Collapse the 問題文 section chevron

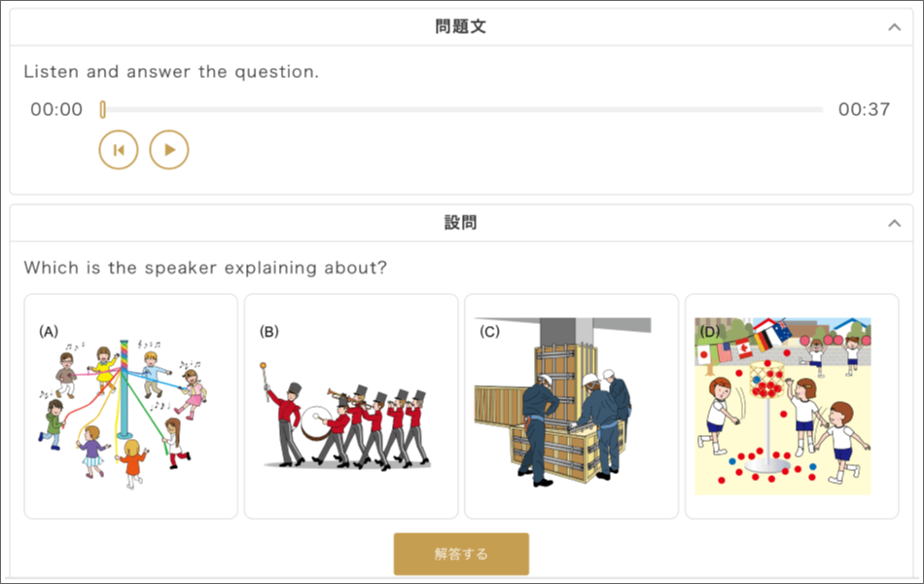click(x=894, y=27)
